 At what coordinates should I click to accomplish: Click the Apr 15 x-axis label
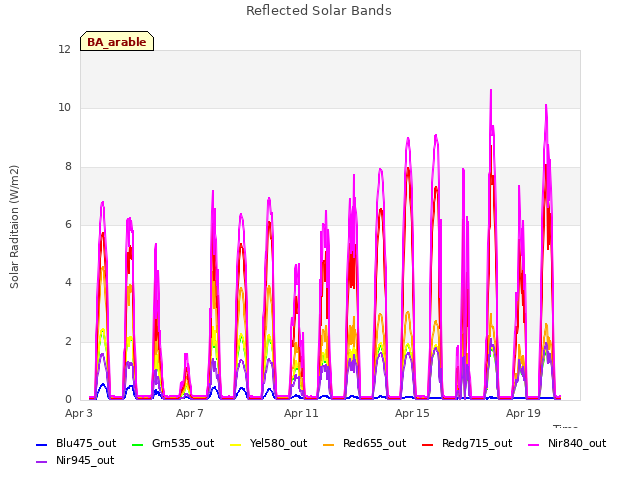click(412, 413)
